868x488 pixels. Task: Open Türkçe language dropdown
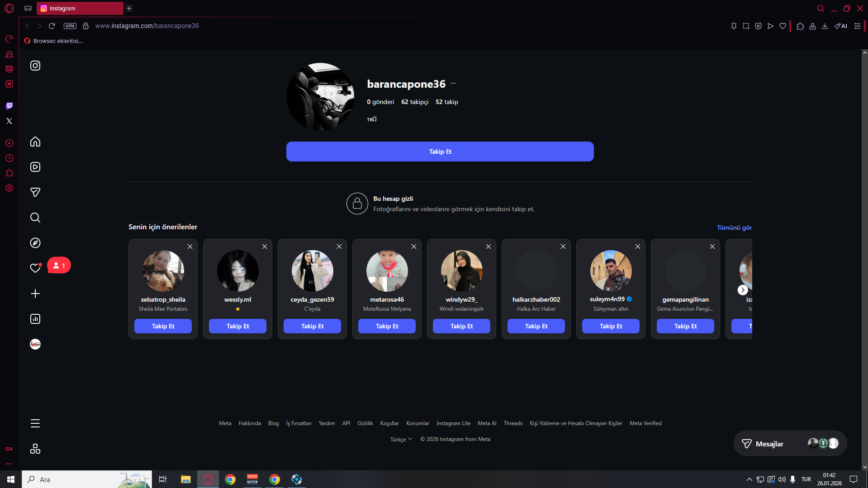401,439
